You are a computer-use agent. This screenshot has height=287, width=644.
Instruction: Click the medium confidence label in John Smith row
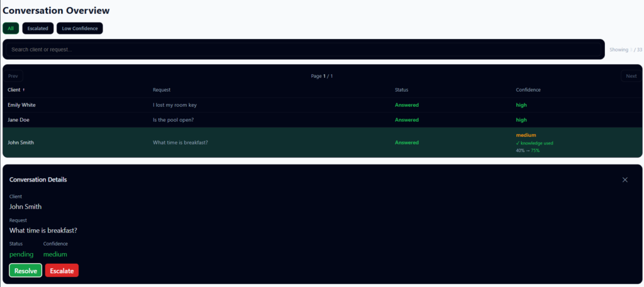(x=526, y=135)
